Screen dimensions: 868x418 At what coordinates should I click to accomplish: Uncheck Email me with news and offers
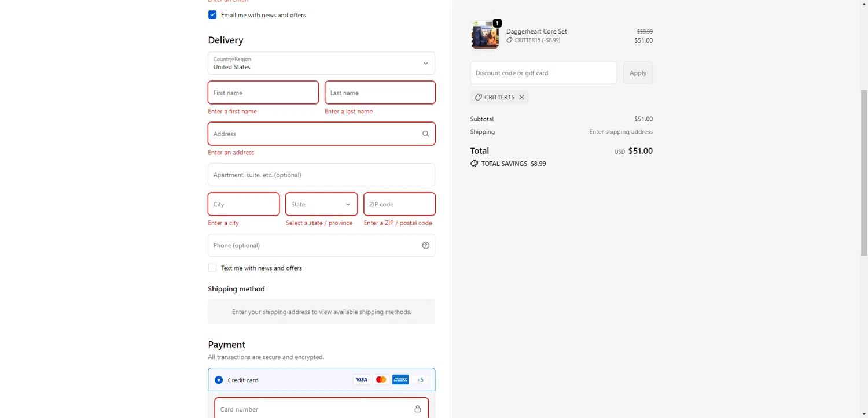[x=212, y=15]
